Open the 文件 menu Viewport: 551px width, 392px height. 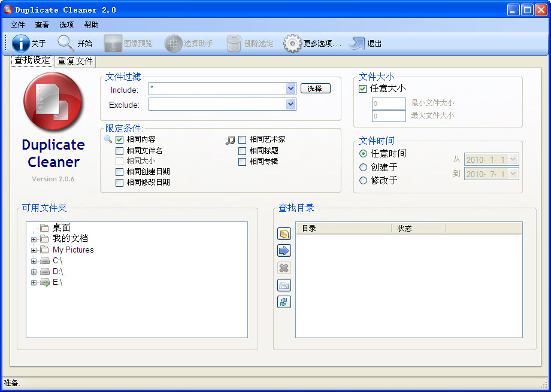pos(17,25)
